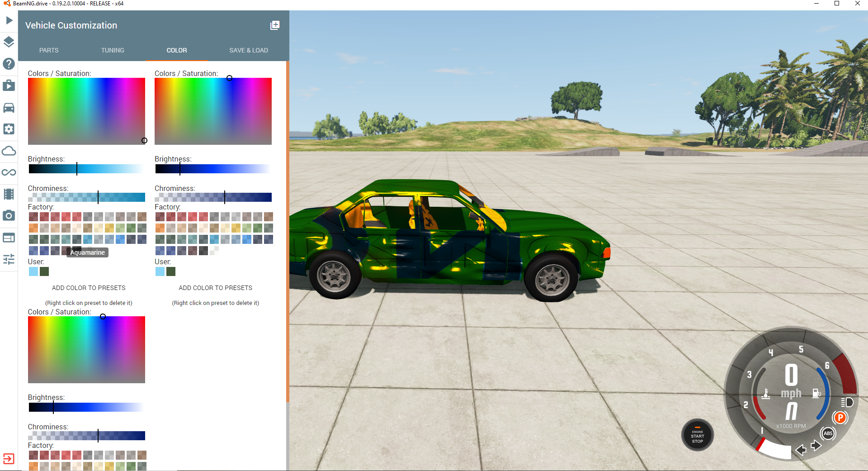The image size is (868, 471).
Task: Toggle the Engine Start Stop button
Action: tap(698, 435)
